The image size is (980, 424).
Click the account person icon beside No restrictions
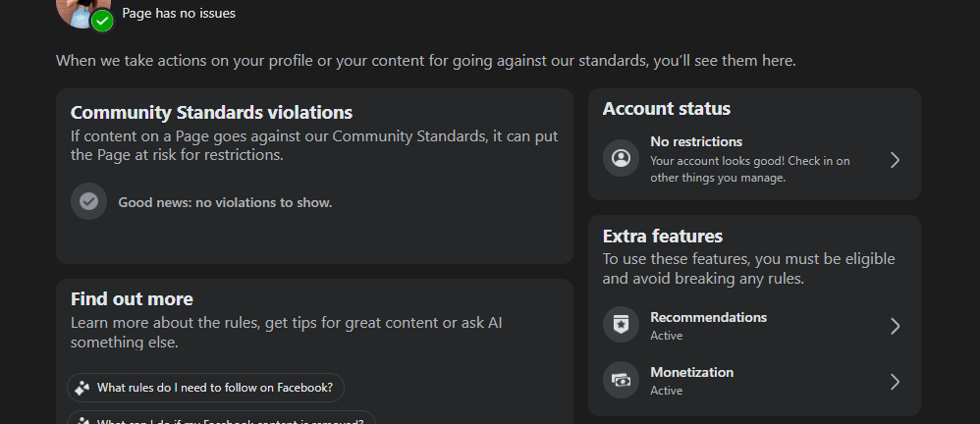(x=621, y=159)
